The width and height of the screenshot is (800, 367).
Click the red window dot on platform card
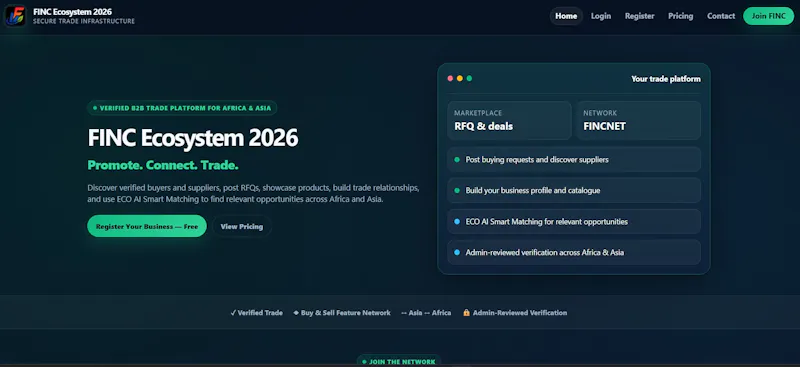pos(450,79)
